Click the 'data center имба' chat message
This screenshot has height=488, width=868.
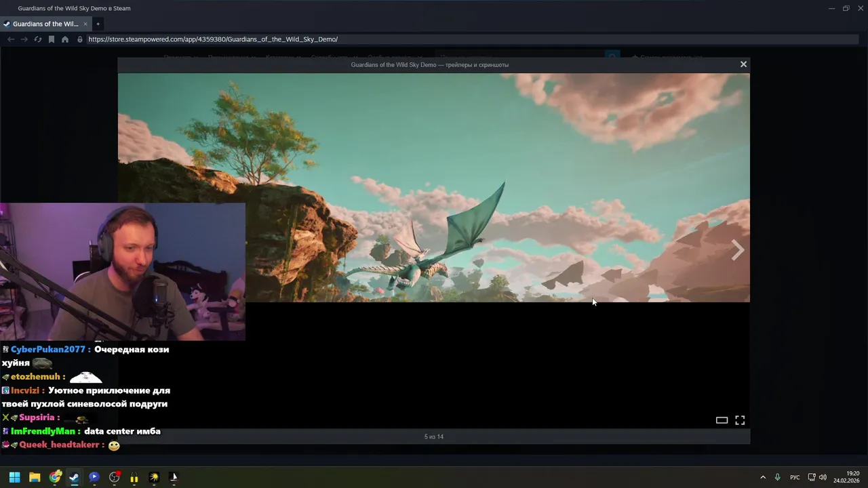pyautogui.click(x=122, y=431)
